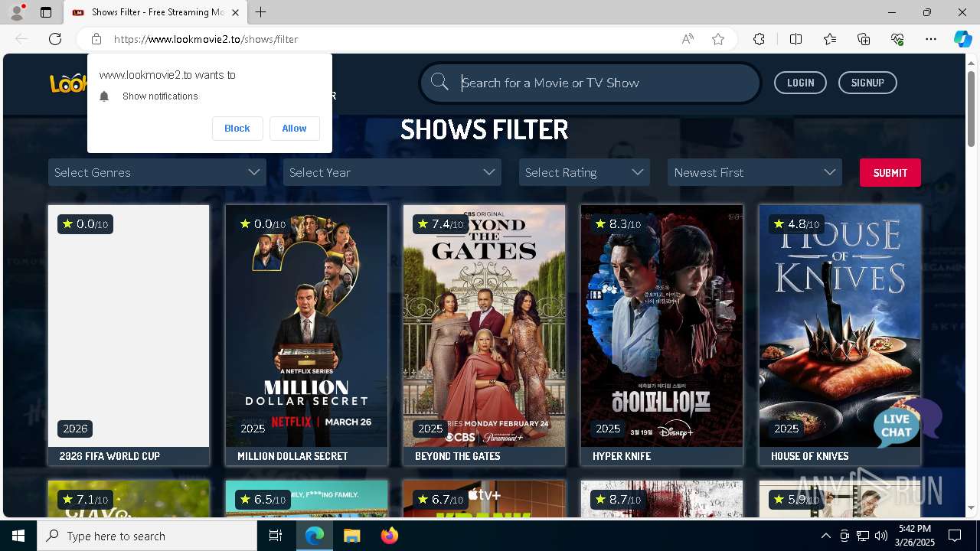The height and width of the screenshot is (551, 980).
Task: Open Task View on the taskbar
Action: point(276,536)
